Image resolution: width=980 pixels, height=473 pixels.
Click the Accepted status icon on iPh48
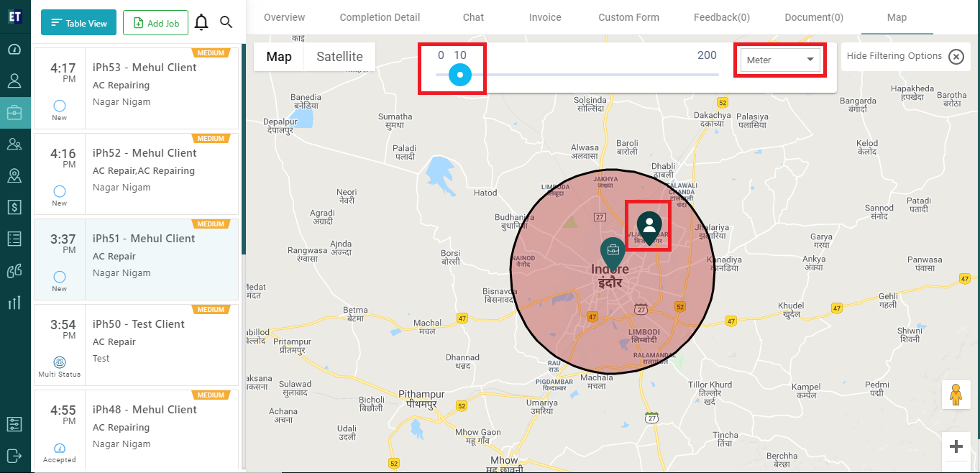[x=60, y=448]
